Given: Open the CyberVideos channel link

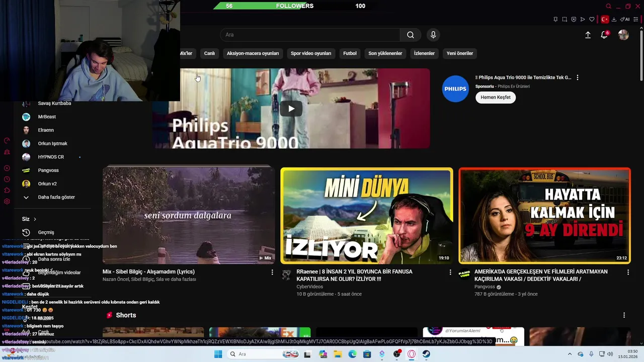Looking at the screenshot, I should [310, 287].
